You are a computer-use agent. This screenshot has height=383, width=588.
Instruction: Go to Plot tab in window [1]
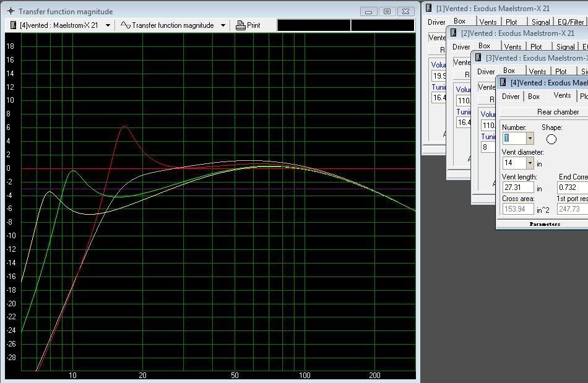tap(511, 22)
